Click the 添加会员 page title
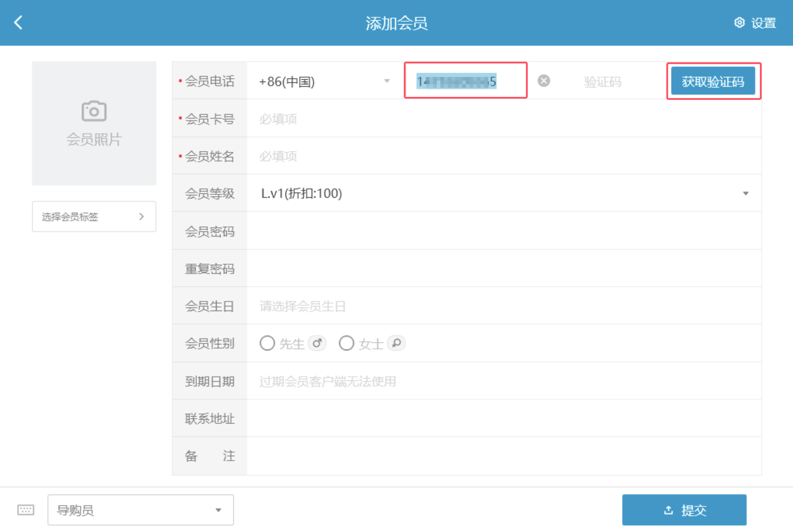The image size is (793, 532). coord(396,23)
